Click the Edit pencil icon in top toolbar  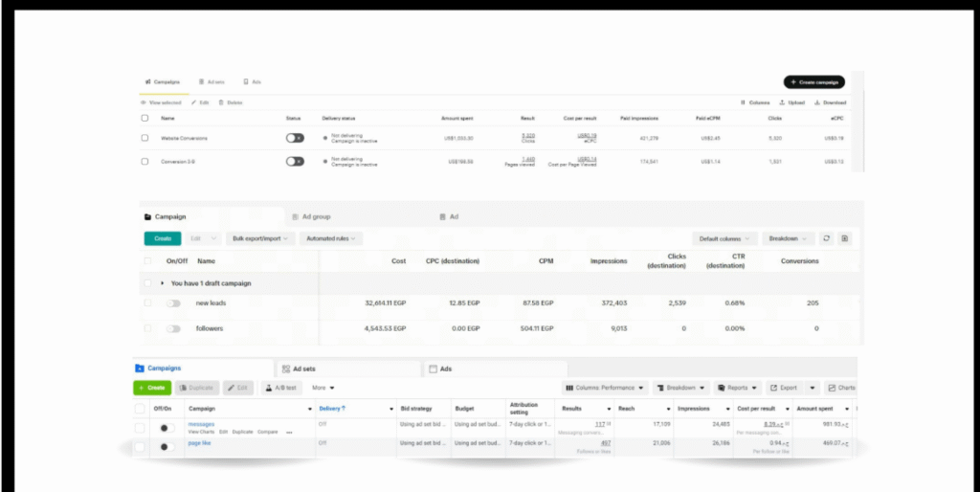pos(194,102)
